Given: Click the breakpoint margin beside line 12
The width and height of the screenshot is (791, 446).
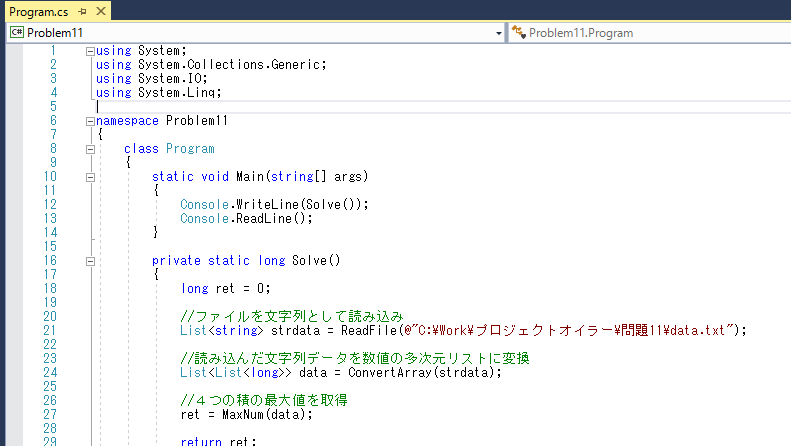Looking at the screenshot, I should pyautogui.click(x=14, y=204).
